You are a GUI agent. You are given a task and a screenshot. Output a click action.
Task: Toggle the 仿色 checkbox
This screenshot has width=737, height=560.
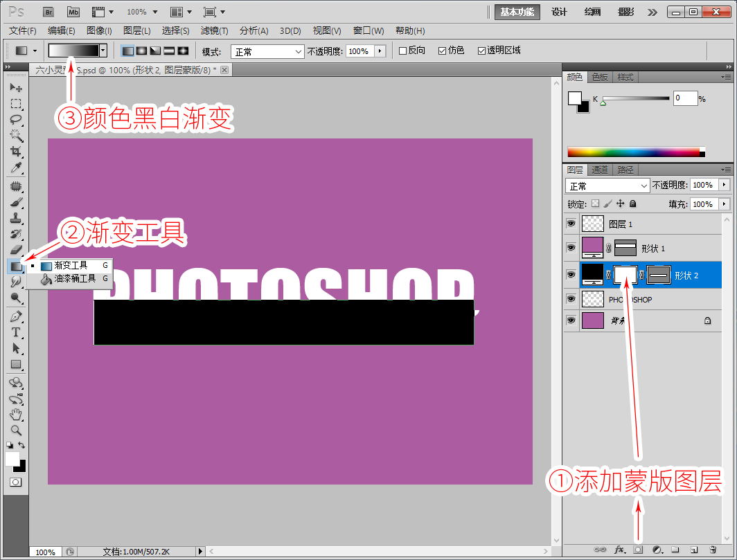coord(443,51)
